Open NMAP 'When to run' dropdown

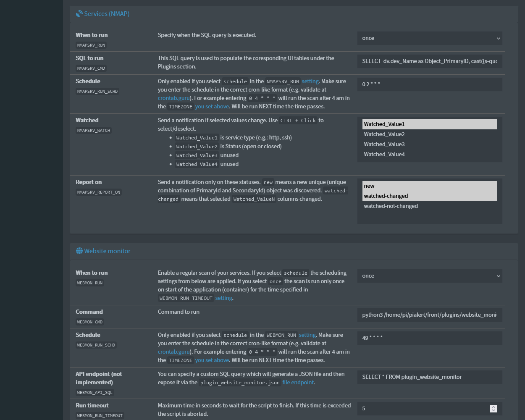(x=429, y=38)
